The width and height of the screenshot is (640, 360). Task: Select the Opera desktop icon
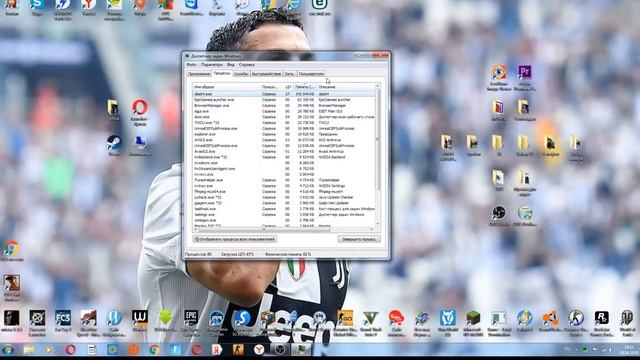tap(140, 111)
